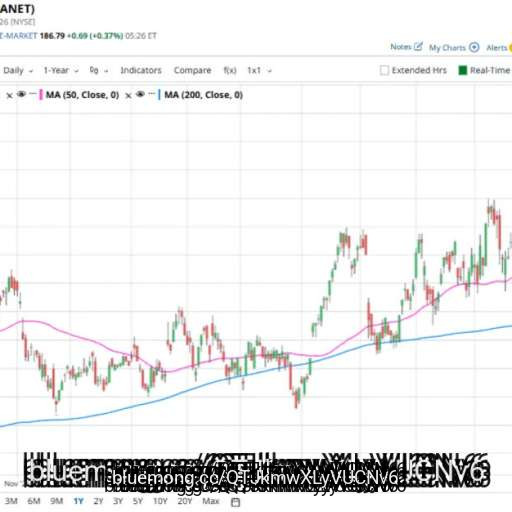Click the pink MA 50 color swatch
Image resolution: width=512 pixels, height=512 pixels.
[x=41, y=95]
